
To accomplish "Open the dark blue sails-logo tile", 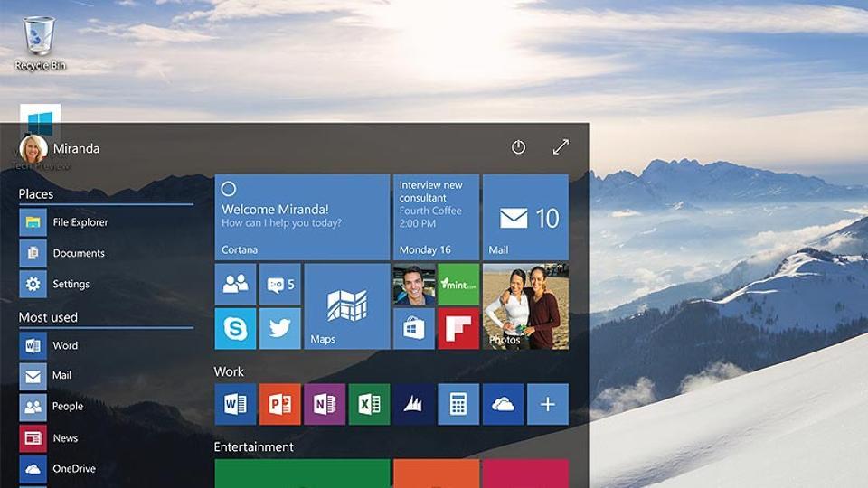I will pos(413,405).
